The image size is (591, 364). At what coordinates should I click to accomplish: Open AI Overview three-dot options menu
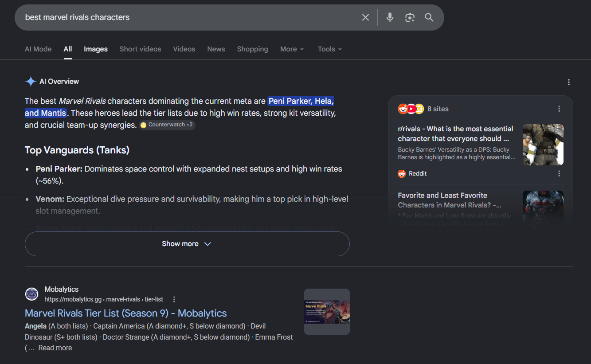tap(569, 82)
